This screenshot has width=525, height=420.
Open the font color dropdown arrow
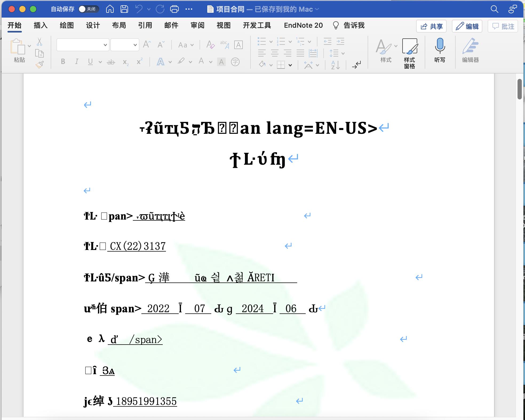pos(210,62)
